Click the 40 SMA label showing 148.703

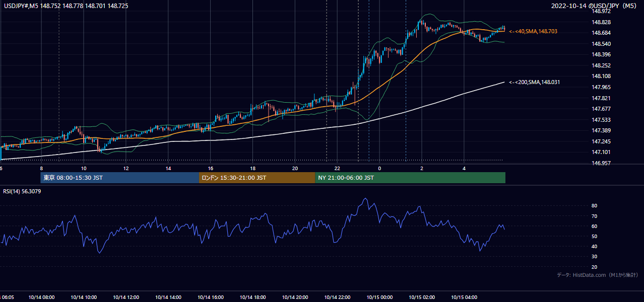(x=533, y=31)
